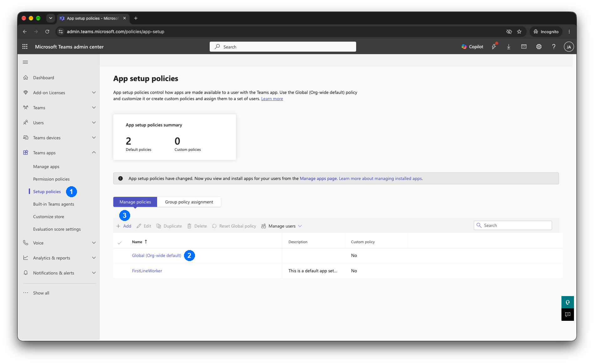Open Global (Org-wide default) policy
594x364 pixels.
click(156, 255)
